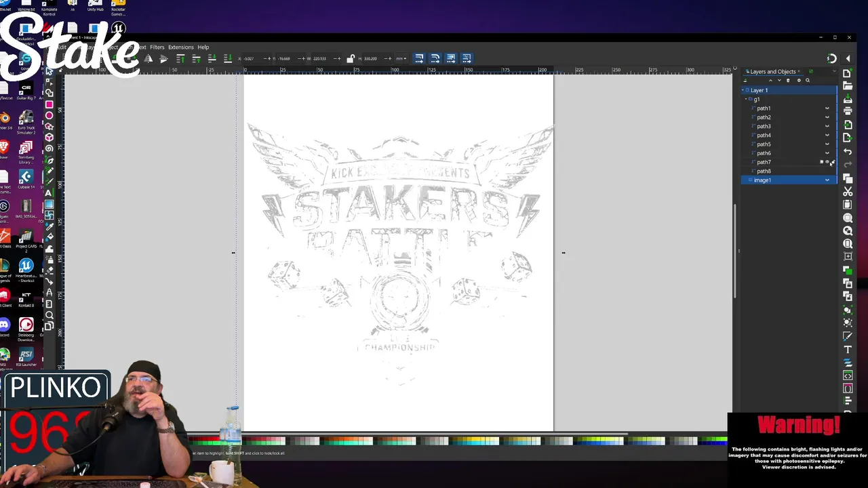Select the Node editing tool

(x=49, y=82)
